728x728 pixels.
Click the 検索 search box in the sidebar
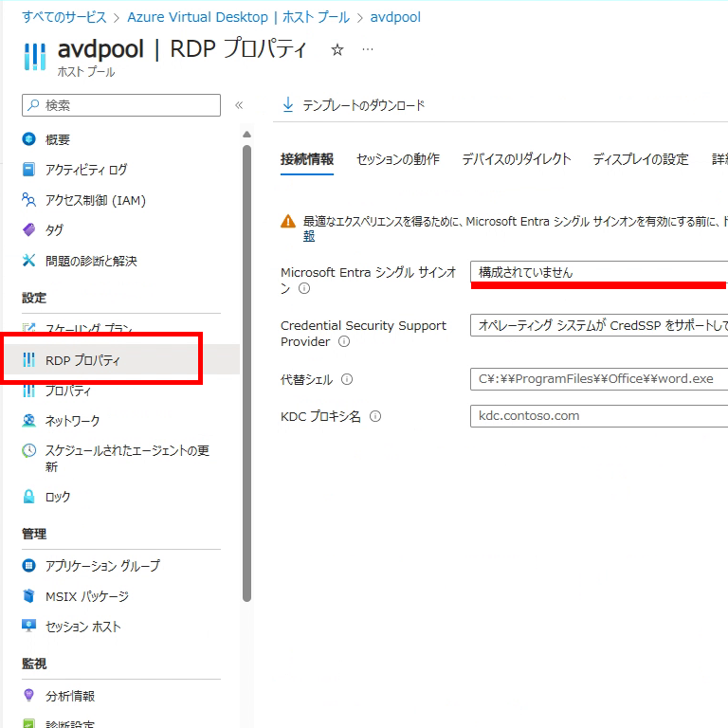[x=121, y=105]
